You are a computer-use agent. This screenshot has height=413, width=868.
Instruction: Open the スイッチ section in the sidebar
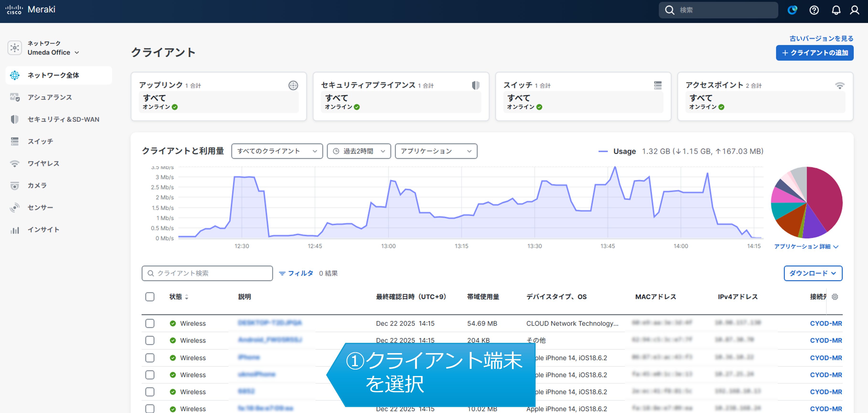point(40,141)
